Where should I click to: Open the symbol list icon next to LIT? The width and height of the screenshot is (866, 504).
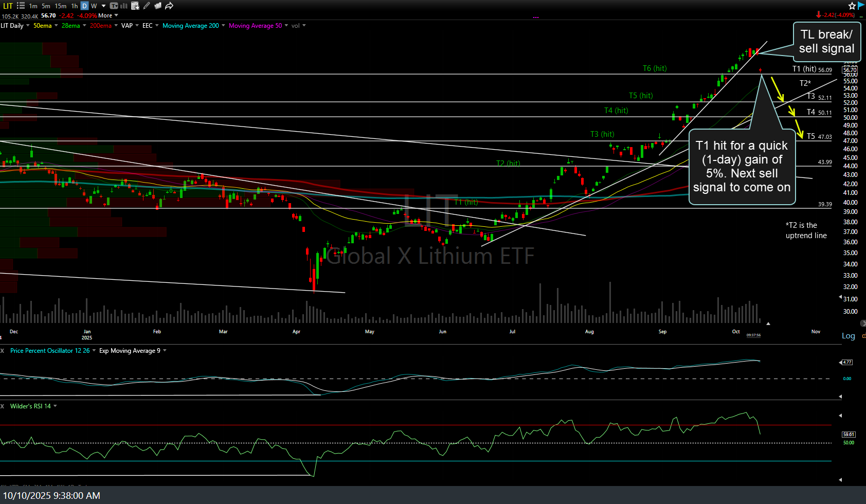[x=21, y=6]
